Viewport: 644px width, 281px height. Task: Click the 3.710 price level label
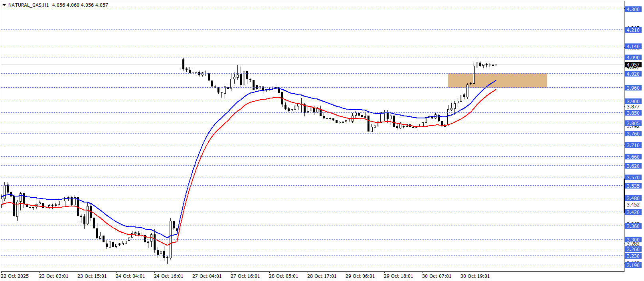pyautogui.click(x=633, y=145)
